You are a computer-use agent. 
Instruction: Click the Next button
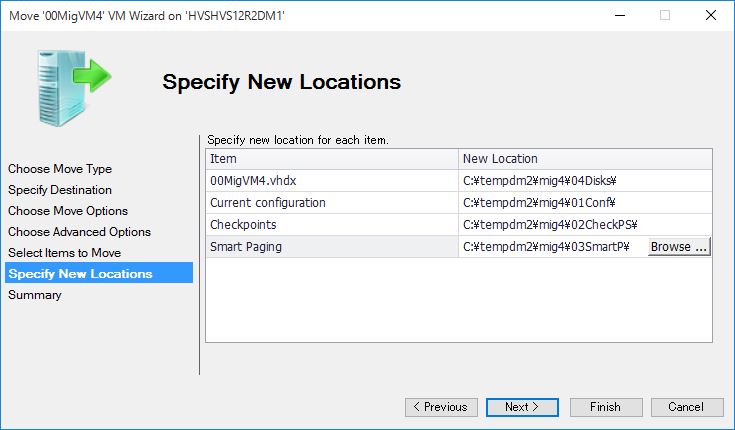click(x=522, y=407)
